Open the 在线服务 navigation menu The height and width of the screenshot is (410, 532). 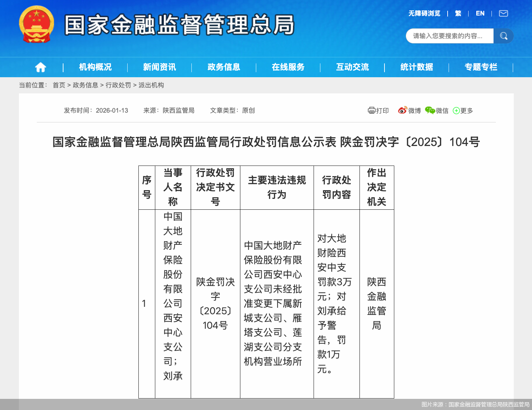pyautogui.click(x=288, y=67)
